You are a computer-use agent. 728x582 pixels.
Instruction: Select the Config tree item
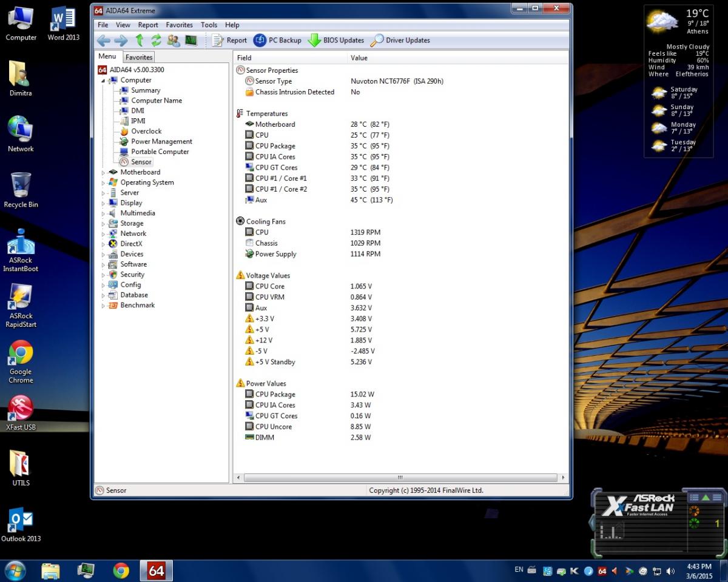(130, 285)
